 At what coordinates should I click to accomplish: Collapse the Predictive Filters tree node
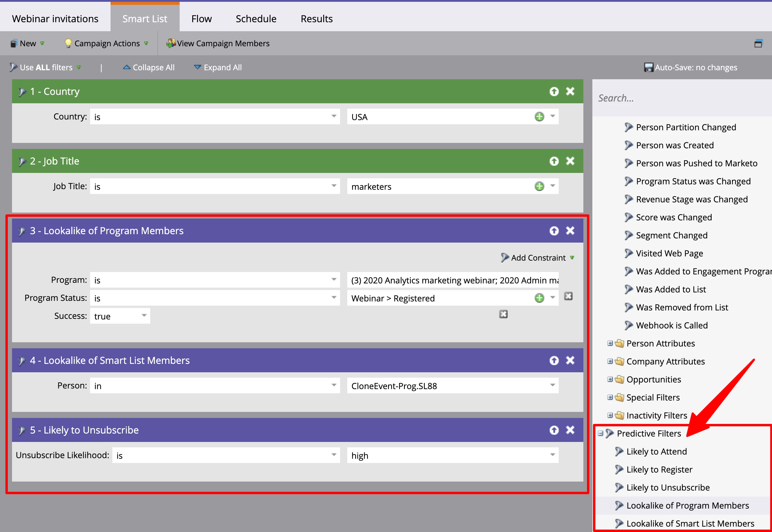tap(600, 433)
